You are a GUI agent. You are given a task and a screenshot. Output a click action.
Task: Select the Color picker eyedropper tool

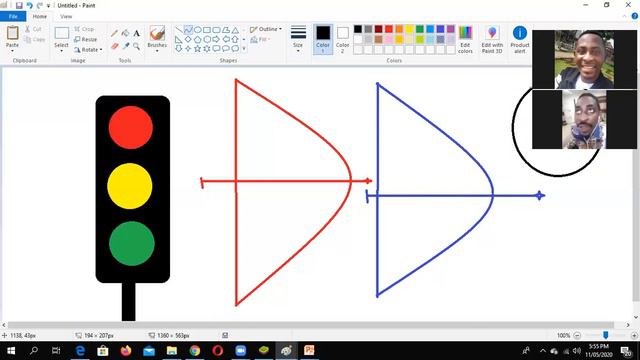[x=125, y=46]
